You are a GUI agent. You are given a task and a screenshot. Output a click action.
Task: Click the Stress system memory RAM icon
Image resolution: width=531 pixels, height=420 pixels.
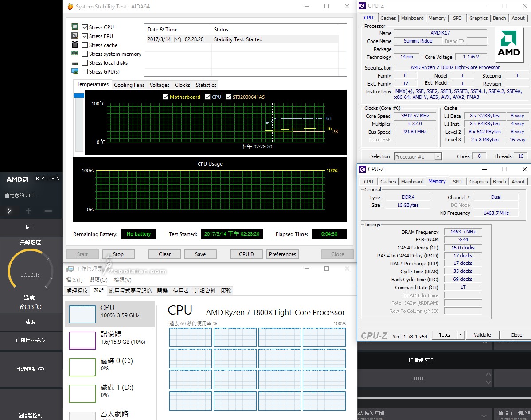pos(75,54)
